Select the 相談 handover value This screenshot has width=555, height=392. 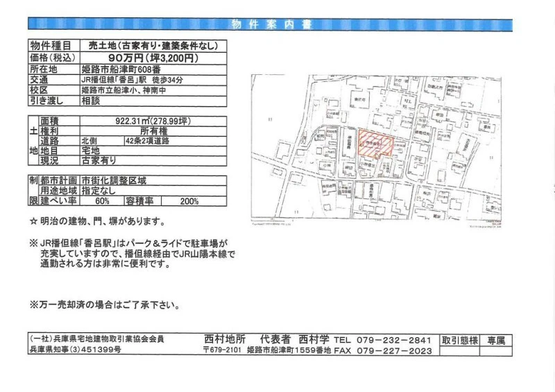pos(92,101)
